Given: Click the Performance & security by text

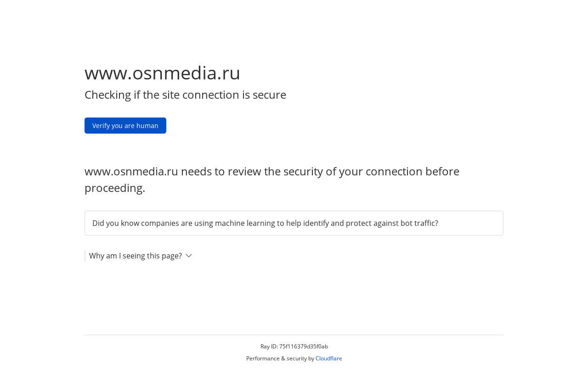Looking at the screenshot, I should coord(280,359).
